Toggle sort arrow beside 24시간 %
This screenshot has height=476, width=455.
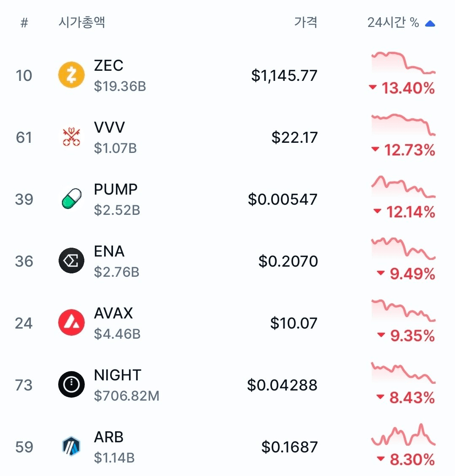tap(430, 23)
